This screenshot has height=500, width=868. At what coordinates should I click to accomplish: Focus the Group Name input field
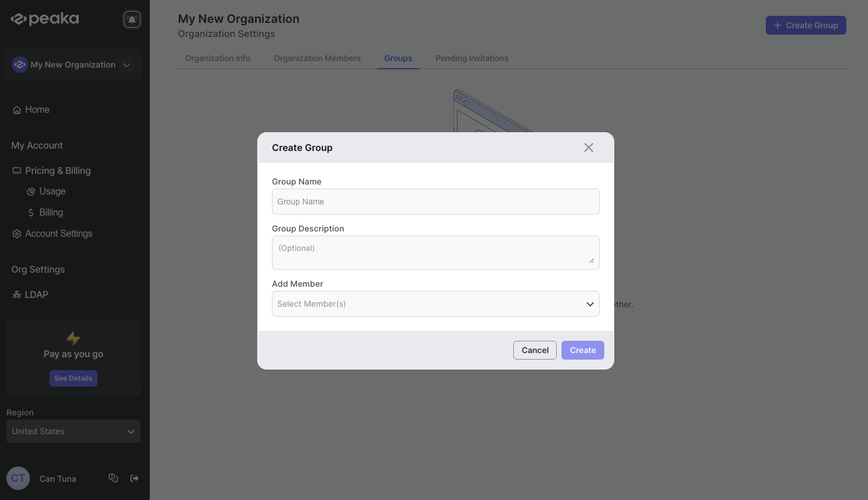(435, 202)
